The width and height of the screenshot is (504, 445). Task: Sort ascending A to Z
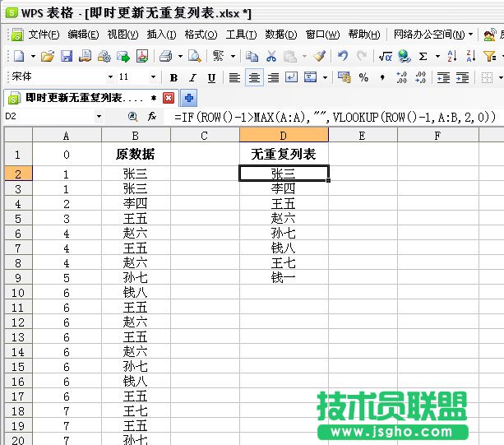452,57
